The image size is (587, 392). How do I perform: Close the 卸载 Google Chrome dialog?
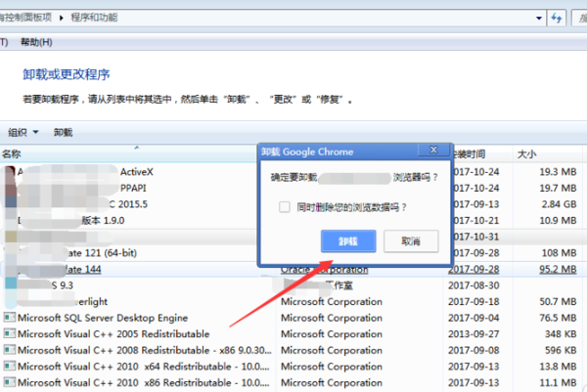click(433, 150)
